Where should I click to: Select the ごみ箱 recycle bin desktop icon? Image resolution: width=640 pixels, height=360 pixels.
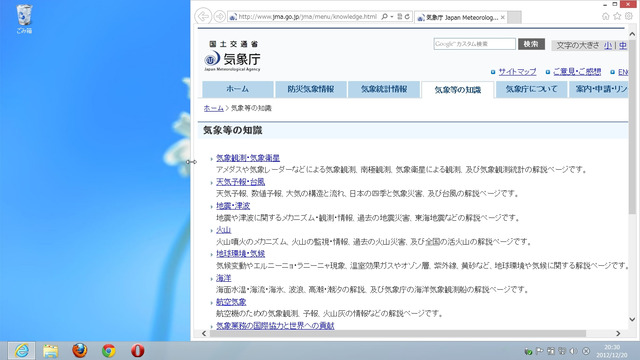[x=24, y=19]
